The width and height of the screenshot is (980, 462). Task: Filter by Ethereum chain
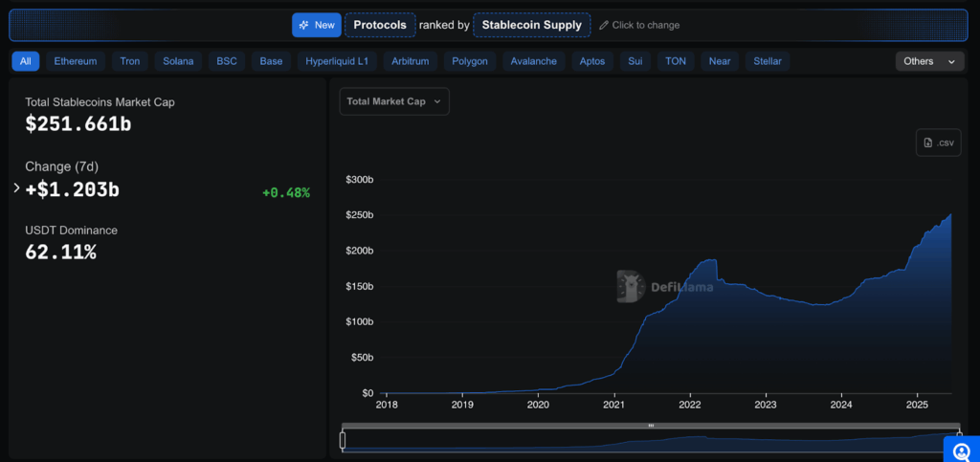tap(76, 61)
